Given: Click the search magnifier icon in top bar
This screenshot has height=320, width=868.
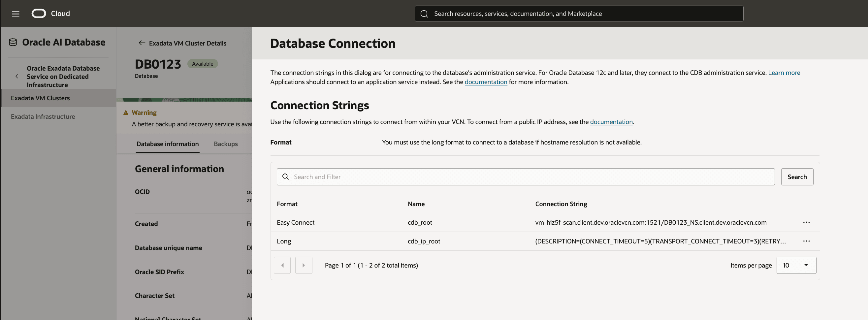Looking at the screenshot, I should 424,14.
